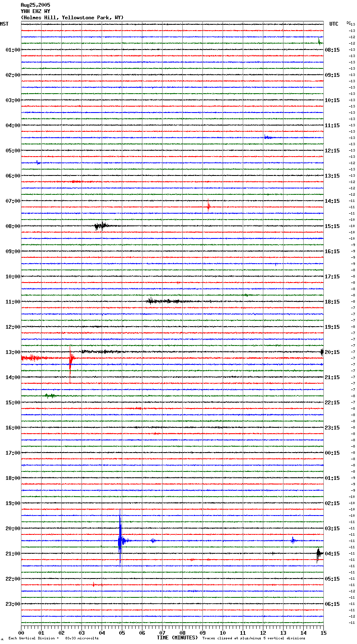Click the "06:15" UTC time label
357x644 pixels.
[332, 604]
